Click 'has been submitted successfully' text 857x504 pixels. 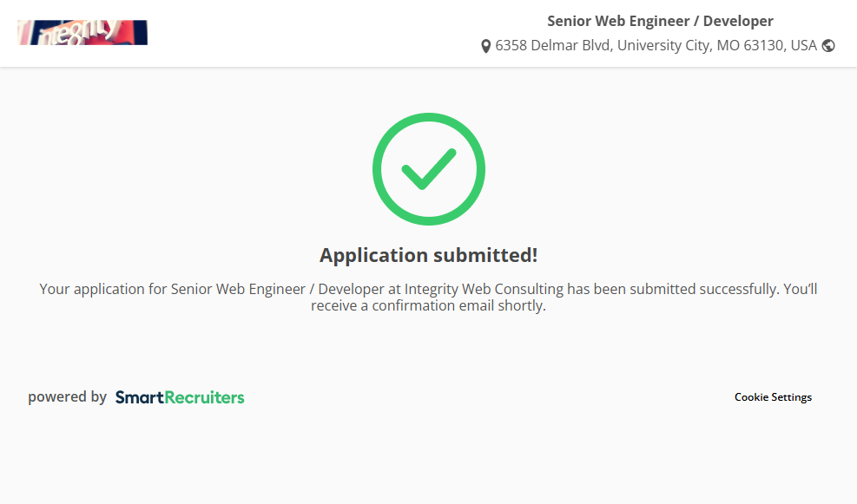point(671,289)
